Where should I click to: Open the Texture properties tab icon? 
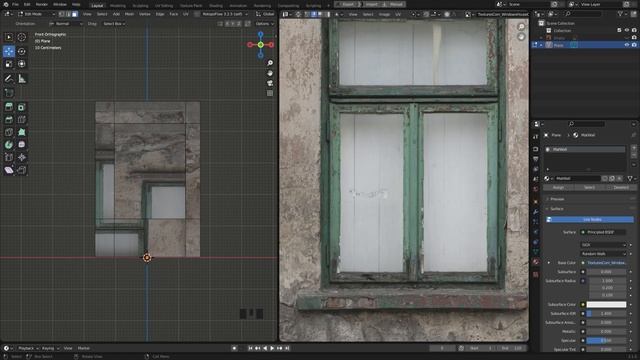(x=536, y=274)
